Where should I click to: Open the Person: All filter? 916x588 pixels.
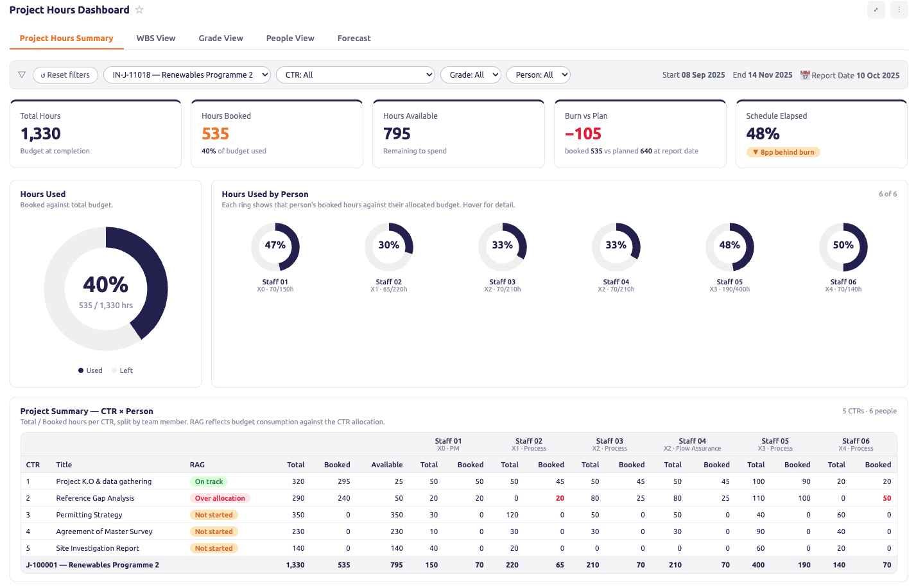(539, 75)
